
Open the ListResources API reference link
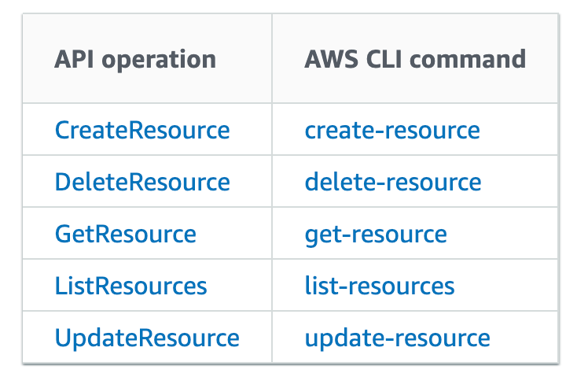pyautogui.click(x=130, y=286)
